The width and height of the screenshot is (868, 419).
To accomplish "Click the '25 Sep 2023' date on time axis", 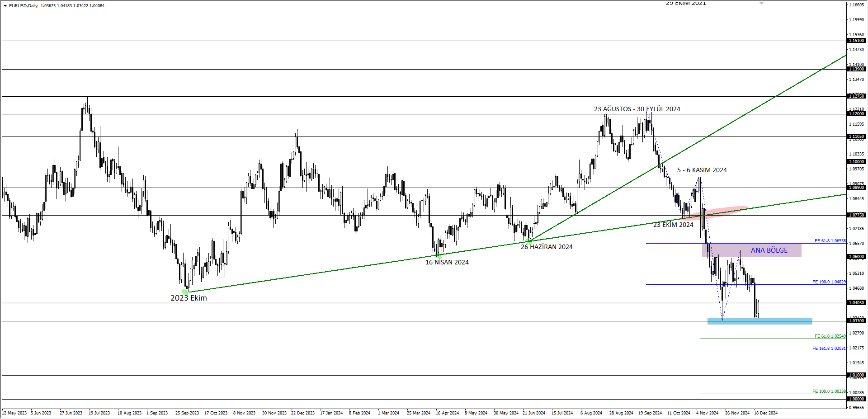I will pos(187,413).
